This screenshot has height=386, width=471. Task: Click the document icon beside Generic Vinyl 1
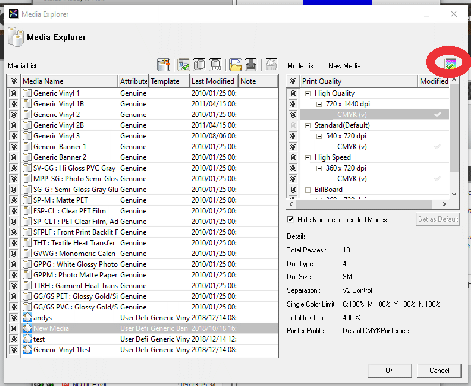(x=27, y=93)
